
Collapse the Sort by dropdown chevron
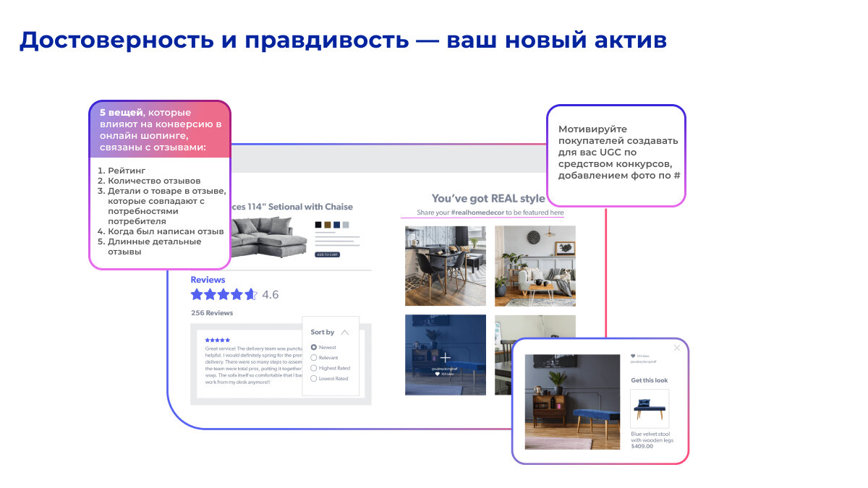(344, 333)
